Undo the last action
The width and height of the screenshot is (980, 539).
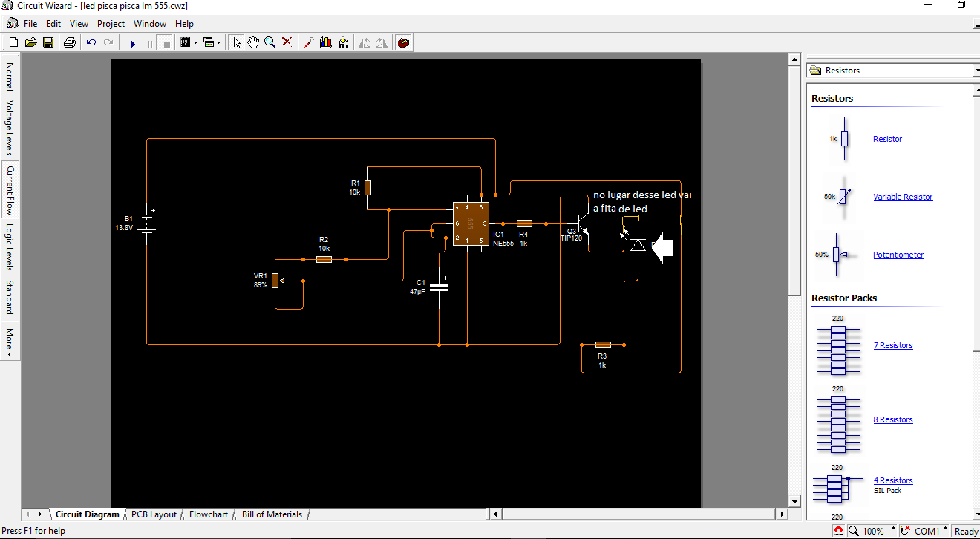click(x=91, y=42)
